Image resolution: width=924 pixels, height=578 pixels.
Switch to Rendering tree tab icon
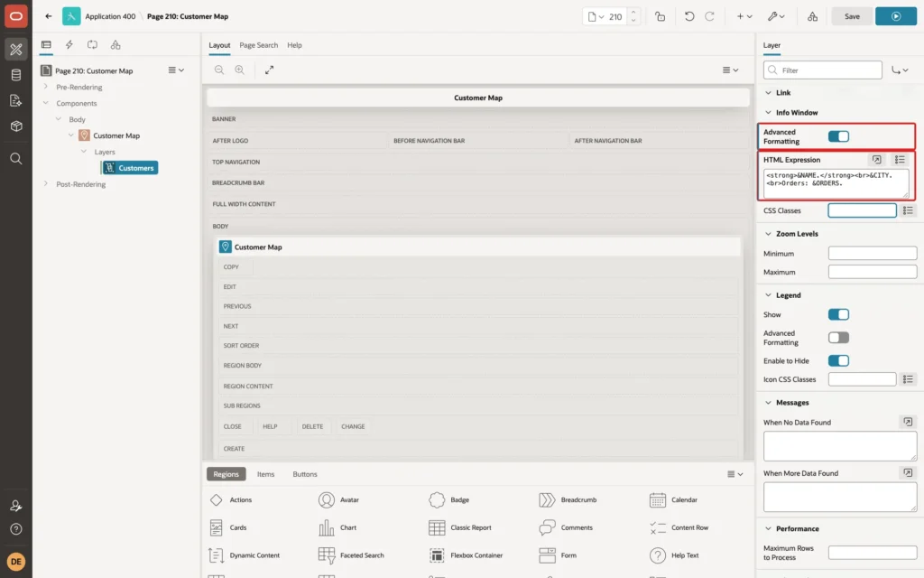pyautogui.click(x=46, y=45)
